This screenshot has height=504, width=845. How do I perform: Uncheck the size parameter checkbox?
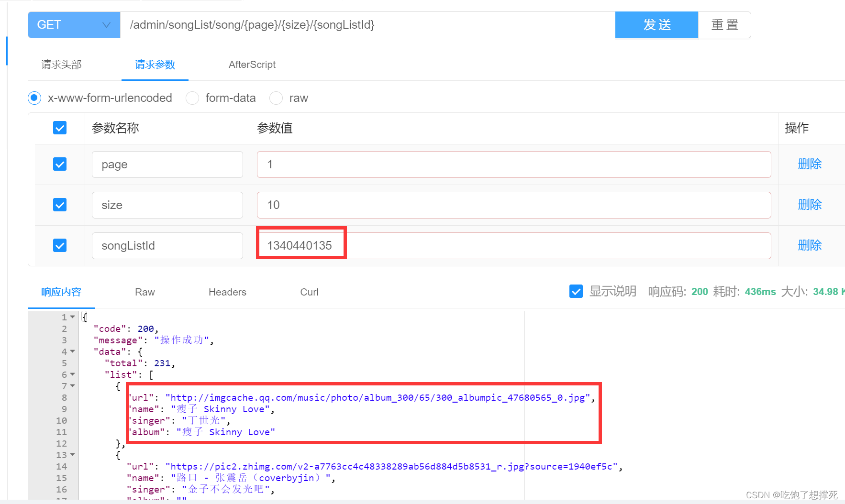60,205
